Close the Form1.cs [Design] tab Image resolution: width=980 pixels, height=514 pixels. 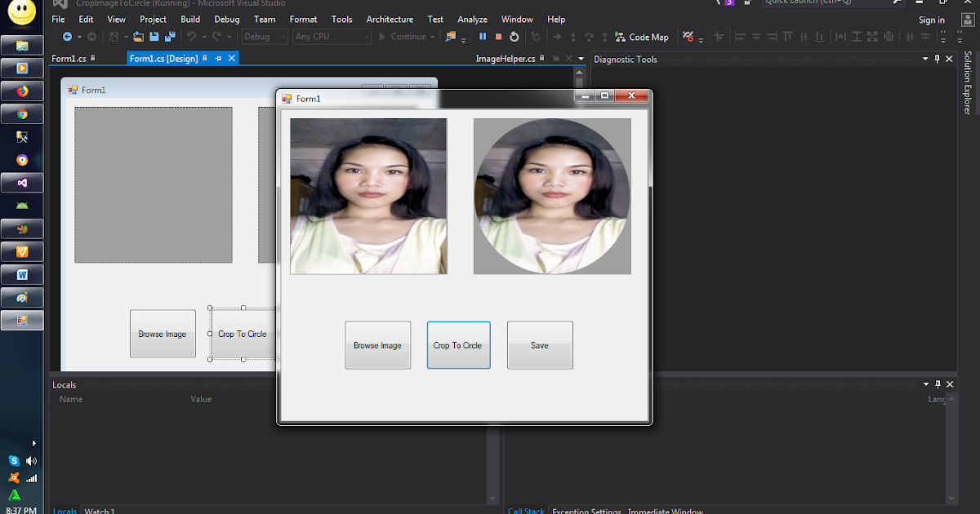(232, 59)
